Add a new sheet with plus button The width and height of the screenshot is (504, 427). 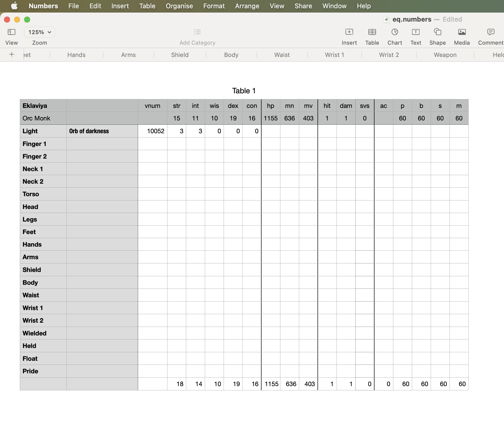coord(12,54)
